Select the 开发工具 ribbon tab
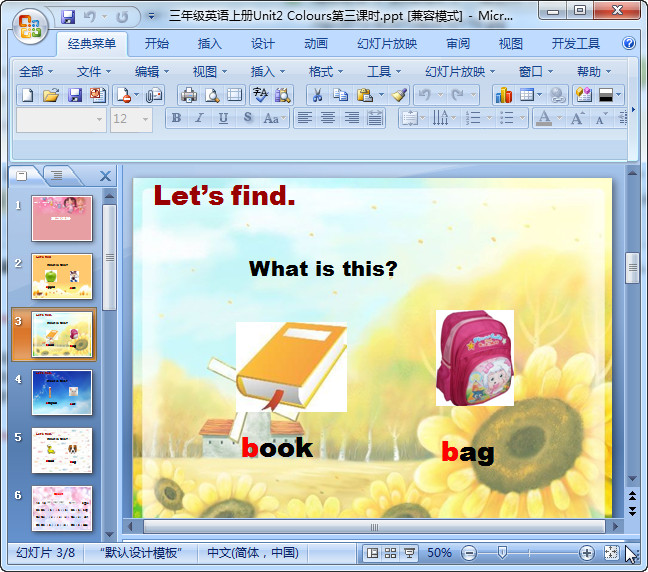The height and width of the screenshot is (572, 648). 576,43
